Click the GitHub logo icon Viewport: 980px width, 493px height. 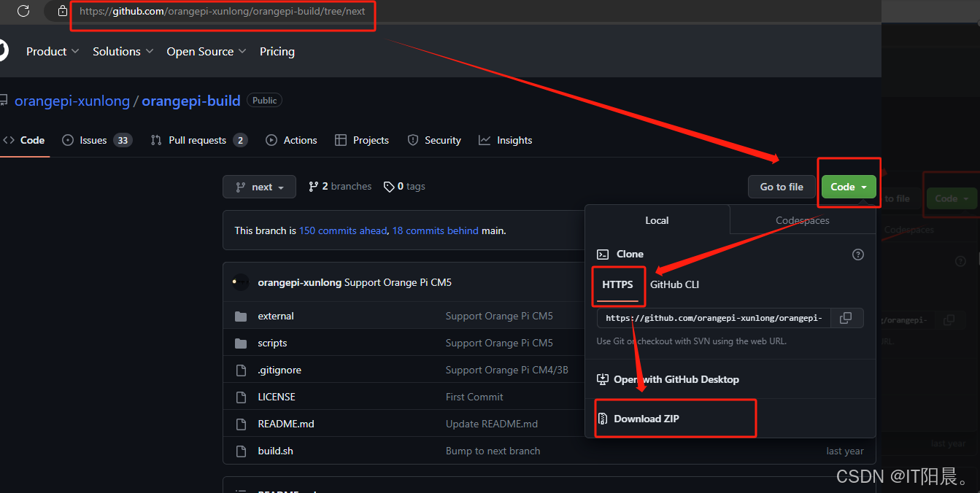coord(3,51)
